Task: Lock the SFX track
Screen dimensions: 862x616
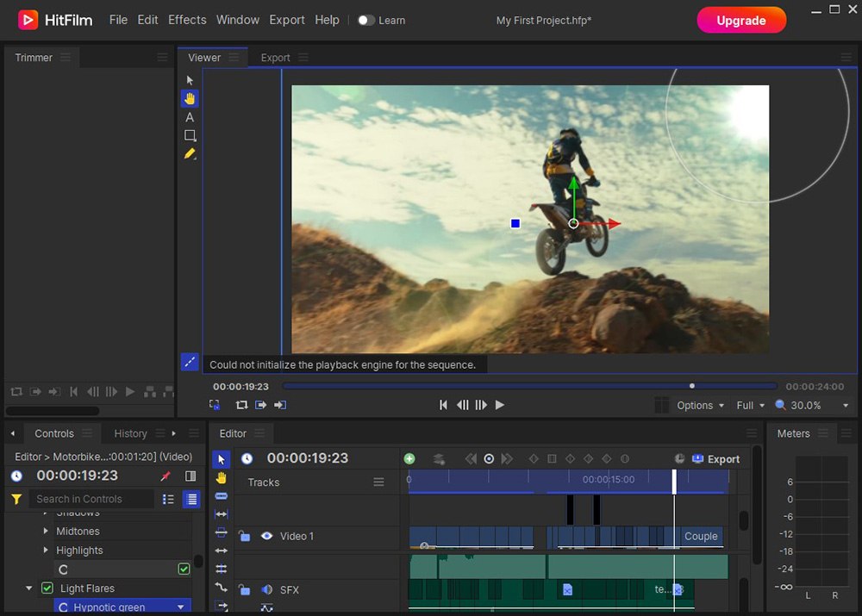Action: click(245, 590)
